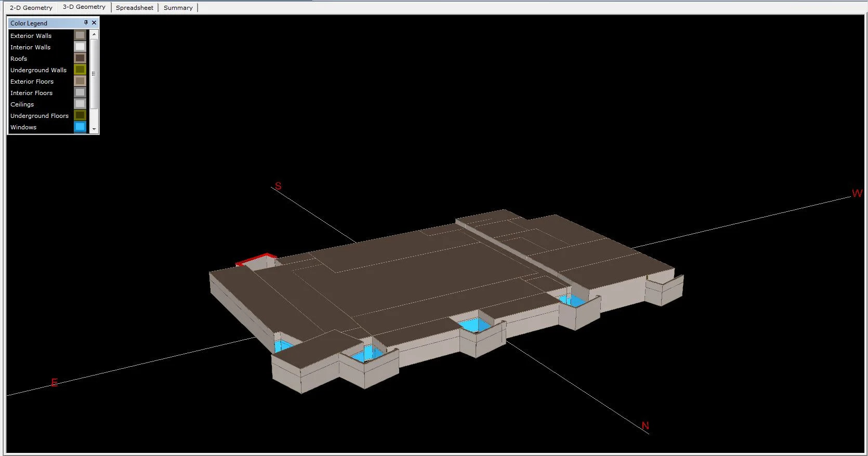Select the Underground Floors legend label
Image resolution: width=868 pixels, height=456 pixels.
click(40, 116)
